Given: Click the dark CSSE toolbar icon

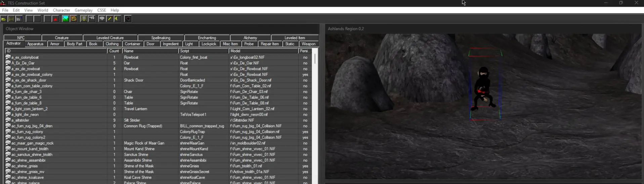Looking at the screenshot, I should coord(128,19).
